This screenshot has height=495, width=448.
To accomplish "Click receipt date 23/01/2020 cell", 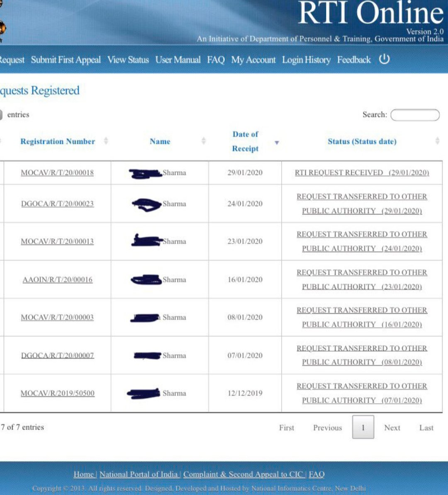I will point(245,242).
